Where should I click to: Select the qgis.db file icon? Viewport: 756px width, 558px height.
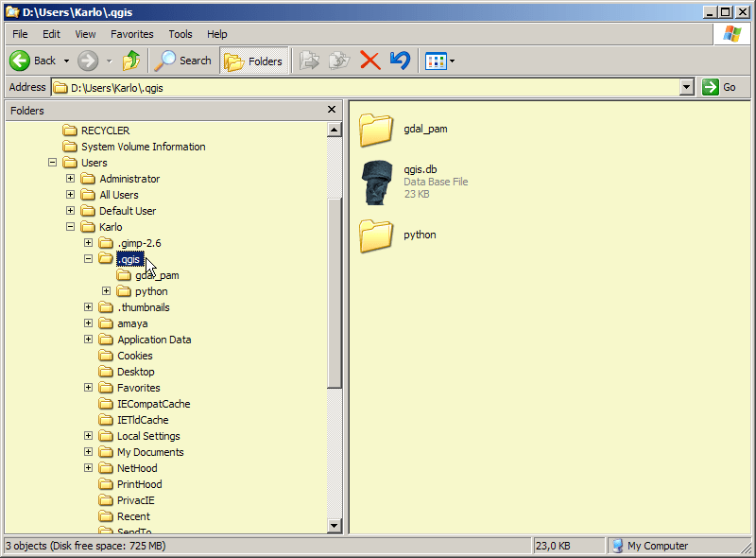pos(377,183)
